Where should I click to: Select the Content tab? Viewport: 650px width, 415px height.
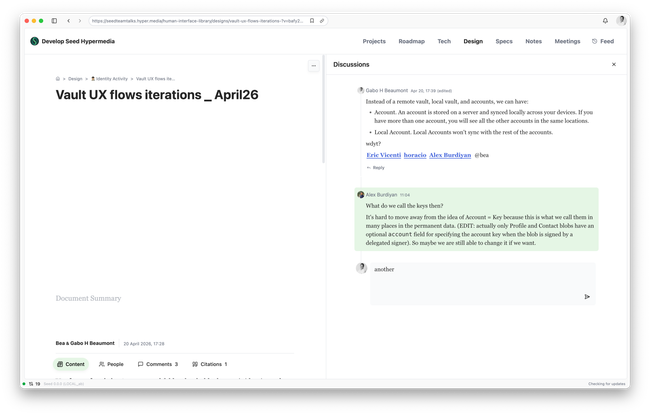[70, 364]
